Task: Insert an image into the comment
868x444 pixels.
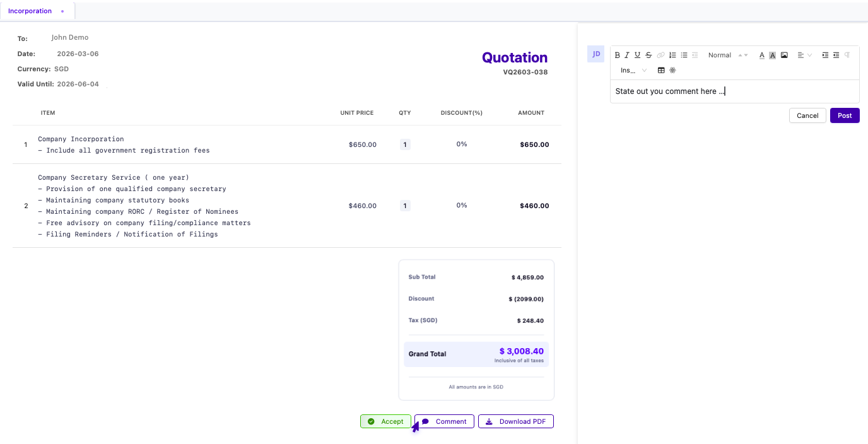Action: coord(784,56)
